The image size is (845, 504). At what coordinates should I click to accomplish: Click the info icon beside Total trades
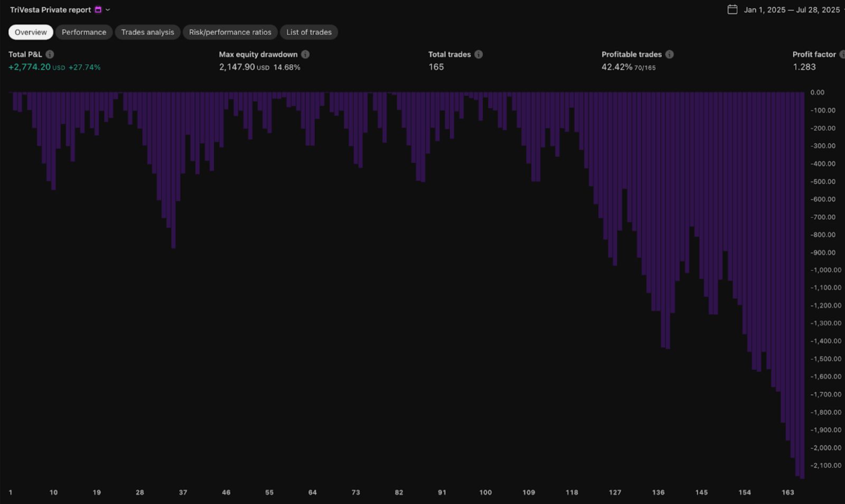(478, 54)
